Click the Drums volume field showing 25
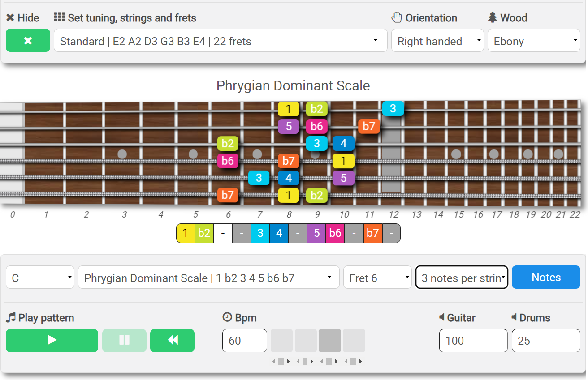 [546, 341]
